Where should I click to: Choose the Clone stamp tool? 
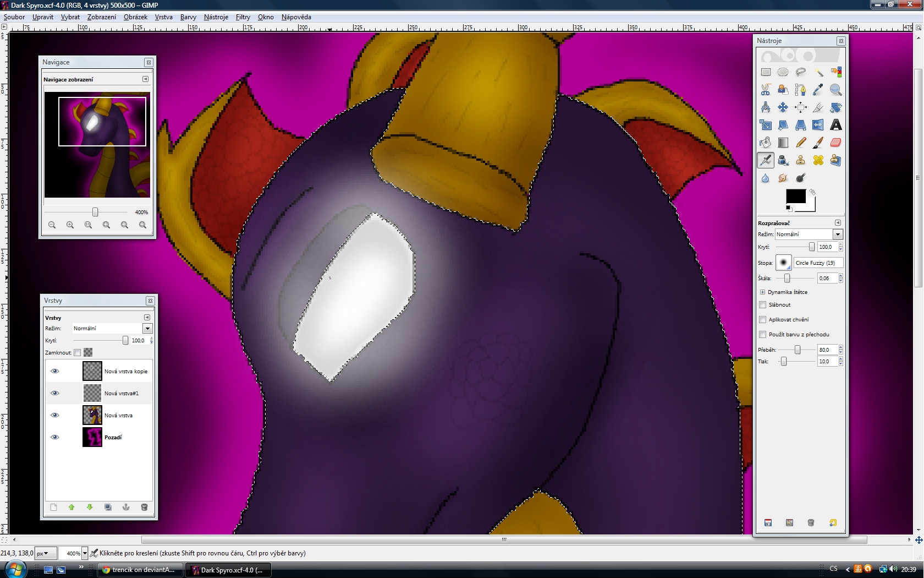(x=801, y=160)
